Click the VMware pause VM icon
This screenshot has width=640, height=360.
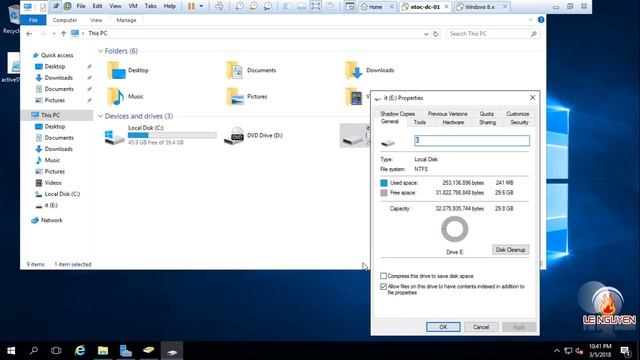[191, 6]
